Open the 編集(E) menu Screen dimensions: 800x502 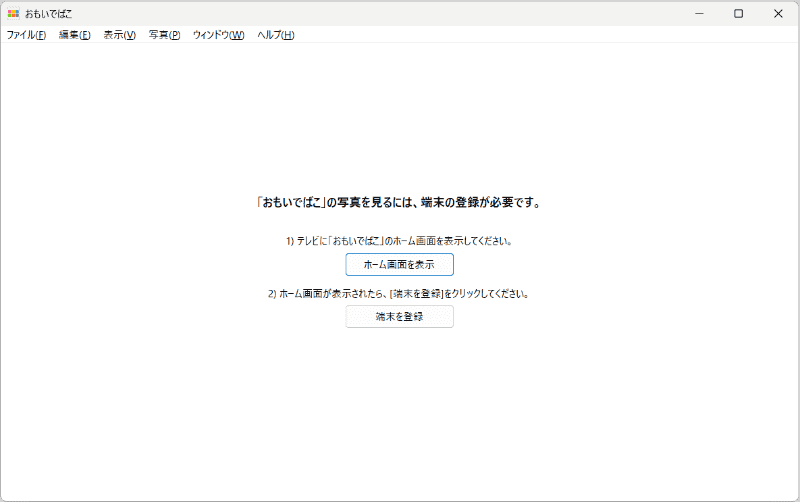click(74, 35)
